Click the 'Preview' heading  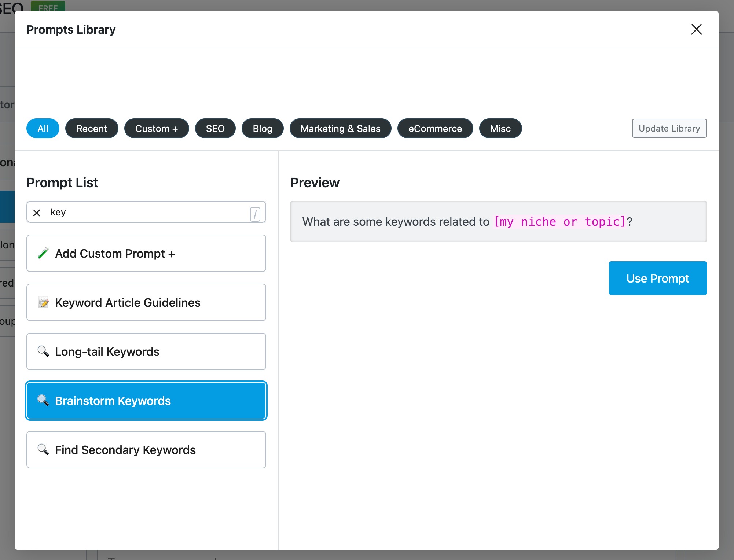[315, 183]
